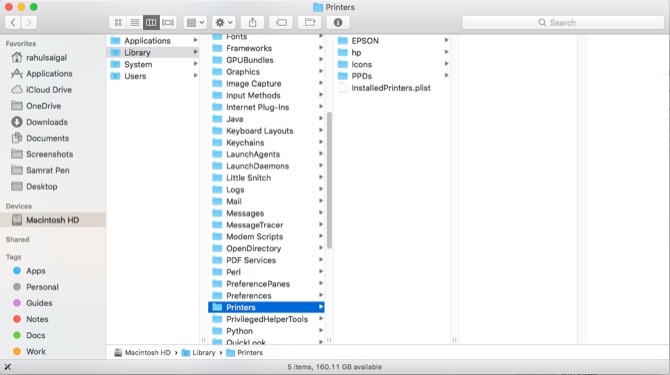Image resolution: width=670 pixels, height=375 pixels.
Task: Click Macintosh HD in the path bar
Action: click(x=142, y=353)
